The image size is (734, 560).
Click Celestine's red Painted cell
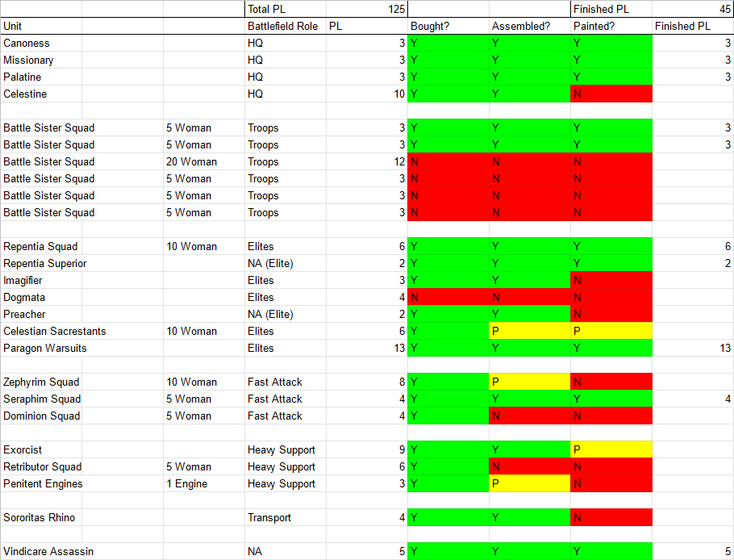click(611, 94)
